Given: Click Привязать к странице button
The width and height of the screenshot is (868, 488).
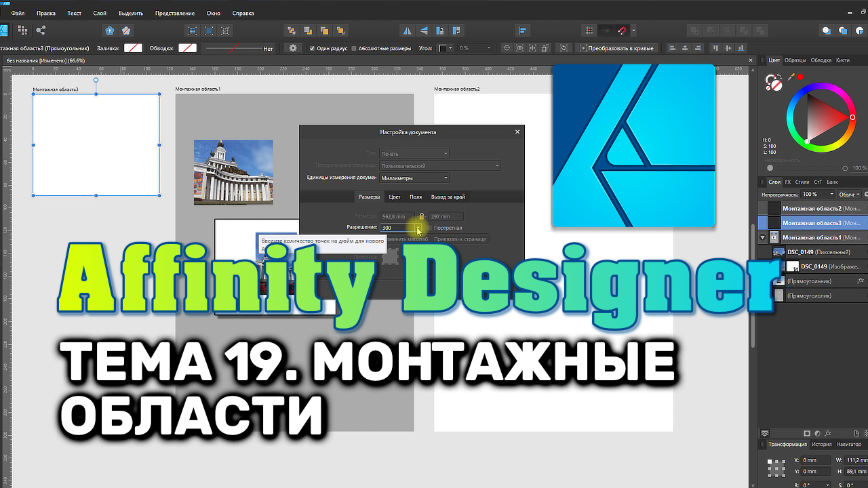Looking at the screenshot, I should (x=460, y=239).
